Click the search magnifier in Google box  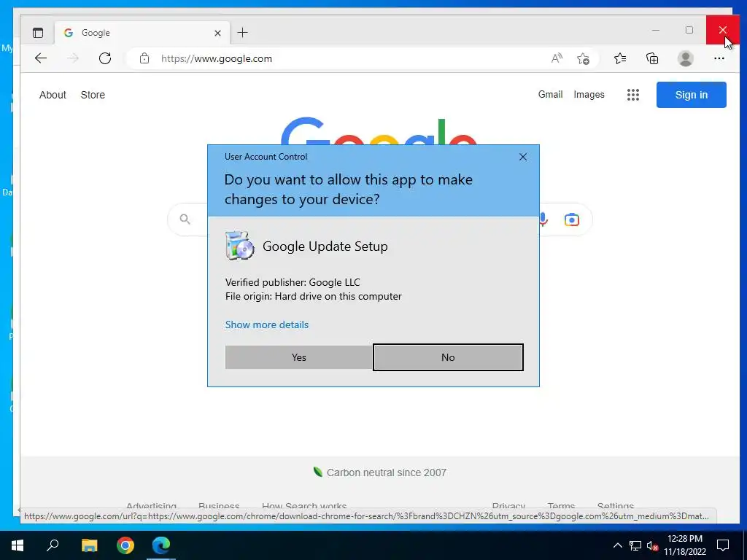pos(185,219)
